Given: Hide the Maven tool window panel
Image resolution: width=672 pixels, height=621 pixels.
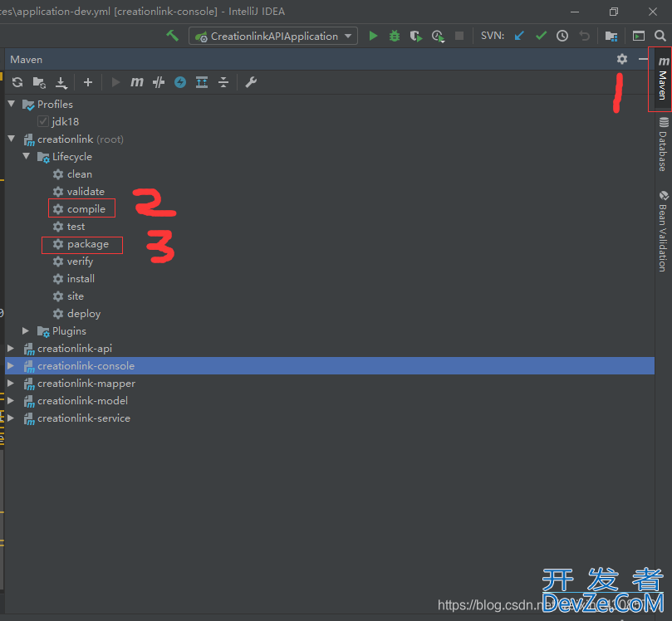Looking at the screenshot, I should 643,59.
